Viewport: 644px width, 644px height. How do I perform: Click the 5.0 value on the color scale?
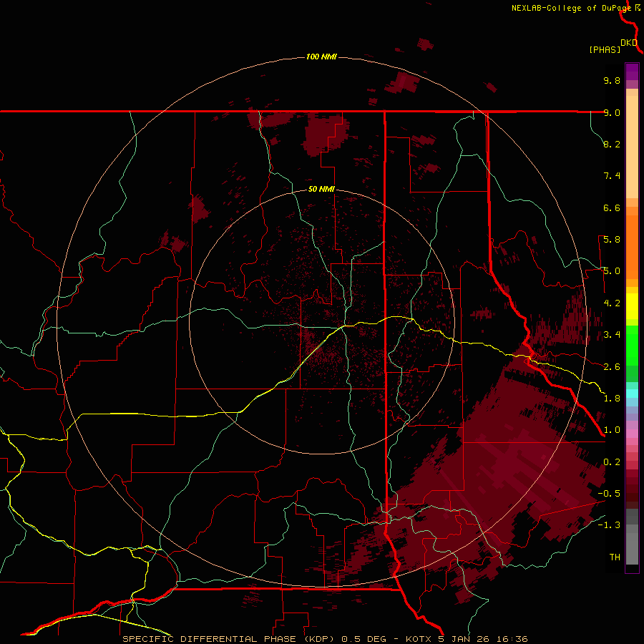(x=612, y=271)
